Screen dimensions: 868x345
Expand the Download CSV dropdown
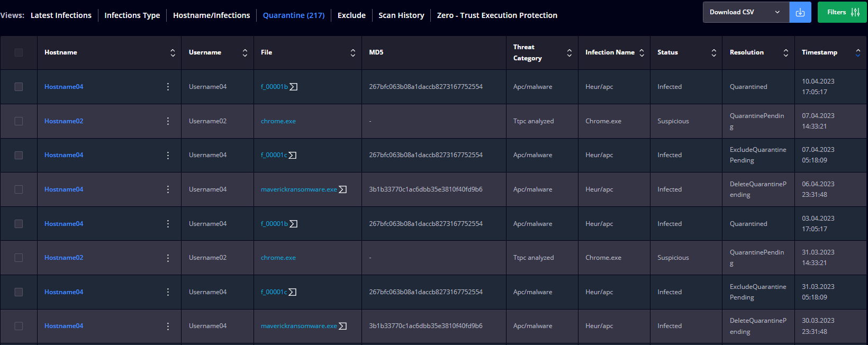click(746, 12)
